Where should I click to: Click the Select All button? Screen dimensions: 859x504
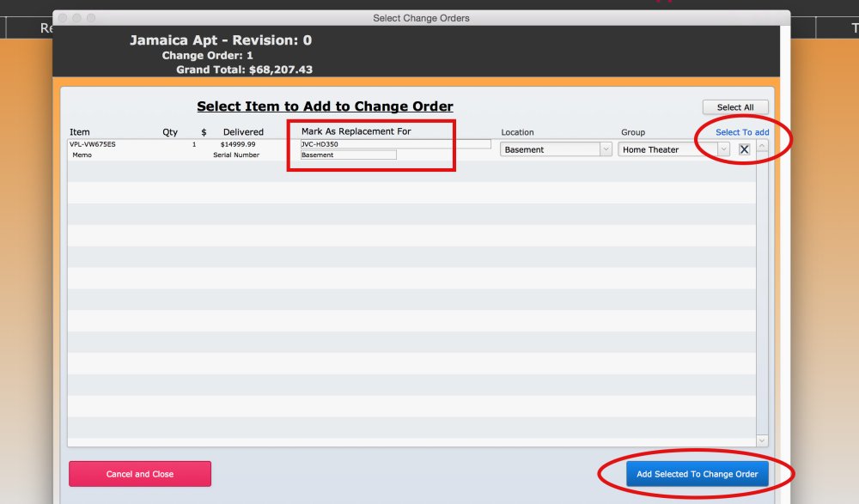tap(734, 106)
